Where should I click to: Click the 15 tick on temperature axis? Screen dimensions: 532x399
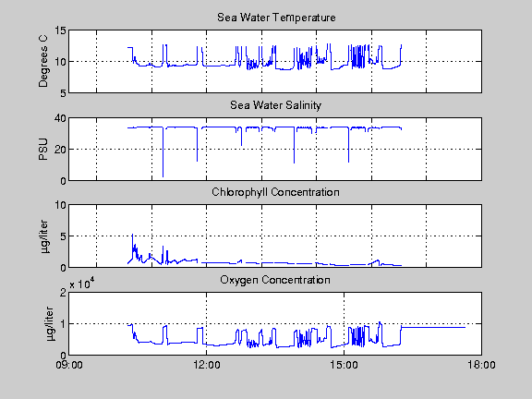click(x=60, y=30)
